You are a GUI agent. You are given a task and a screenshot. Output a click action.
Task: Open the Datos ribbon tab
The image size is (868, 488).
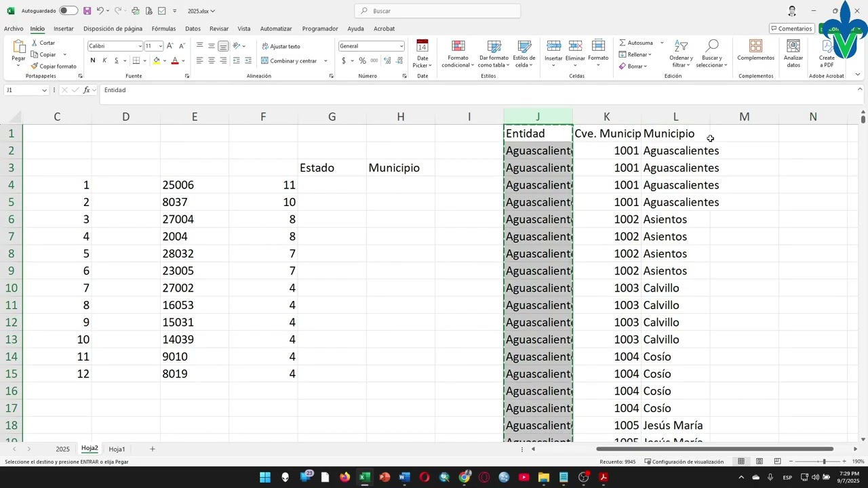(193, 28)
